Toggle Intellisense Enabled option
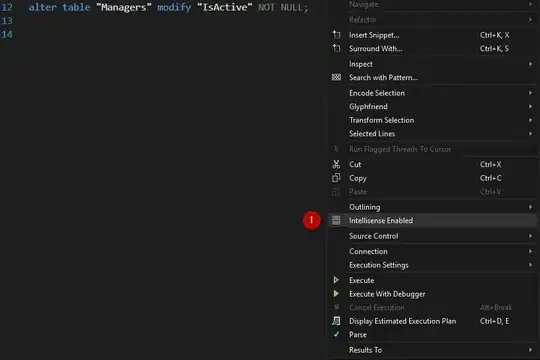Viewport: 540px width, 360px height. point(432,220)
